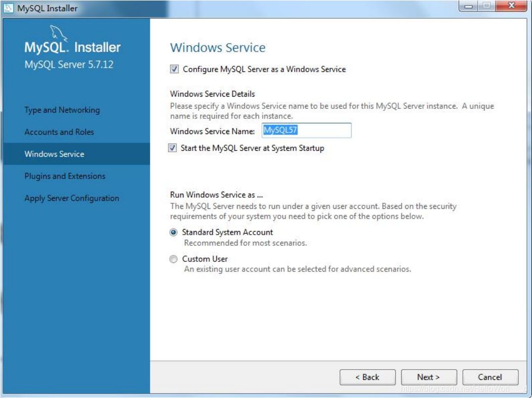Close the MySQL Installer window

(511, 6)
